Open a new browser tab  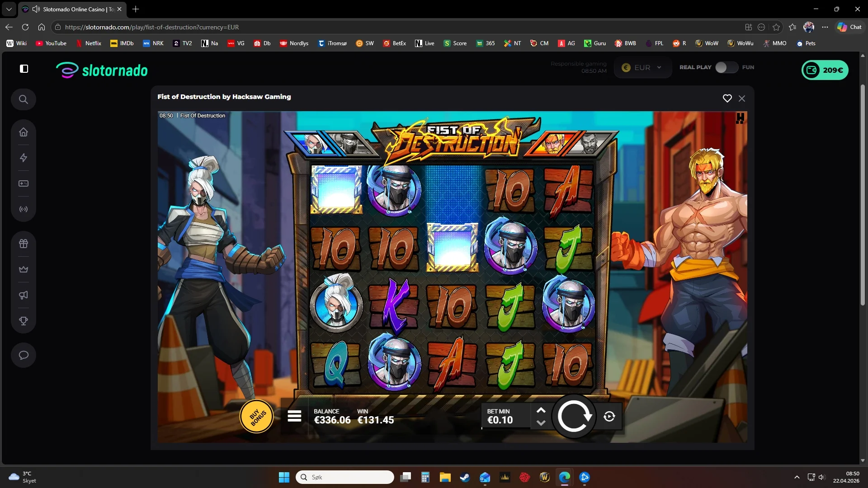(x=136, y=9)
